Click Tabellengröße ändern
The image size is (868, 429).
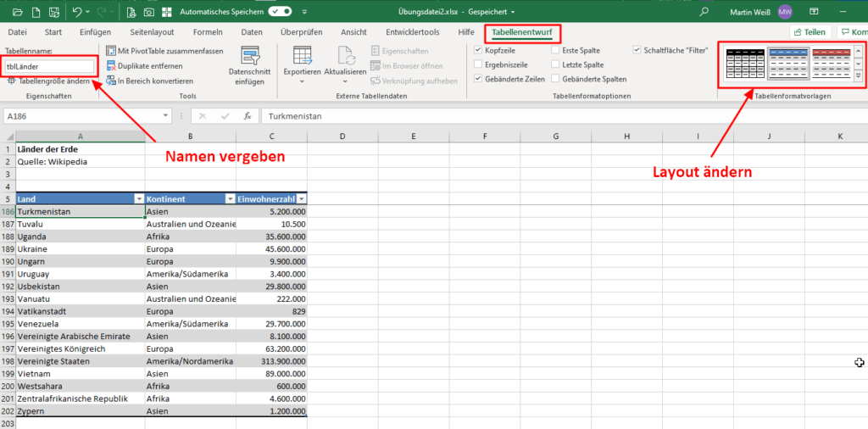click(48, 81)
